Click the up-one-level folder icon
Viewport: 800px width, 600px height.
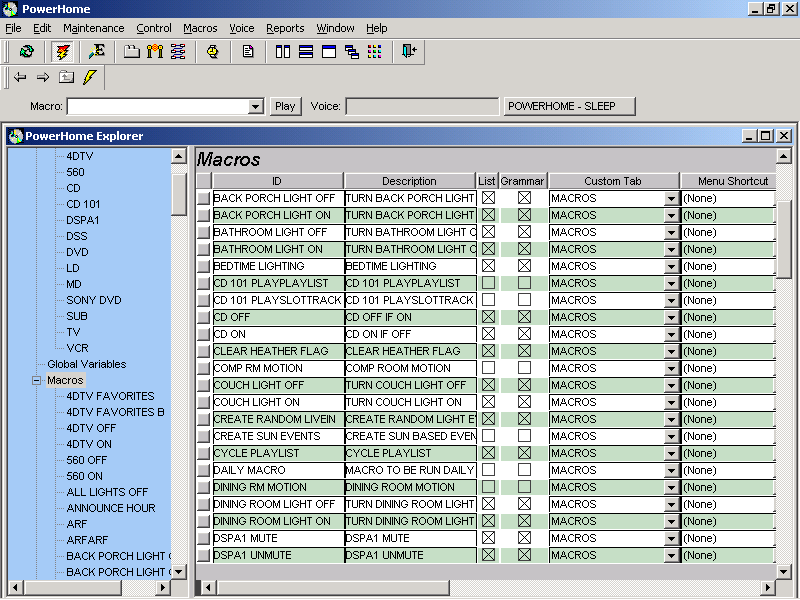tap(66, 77)
